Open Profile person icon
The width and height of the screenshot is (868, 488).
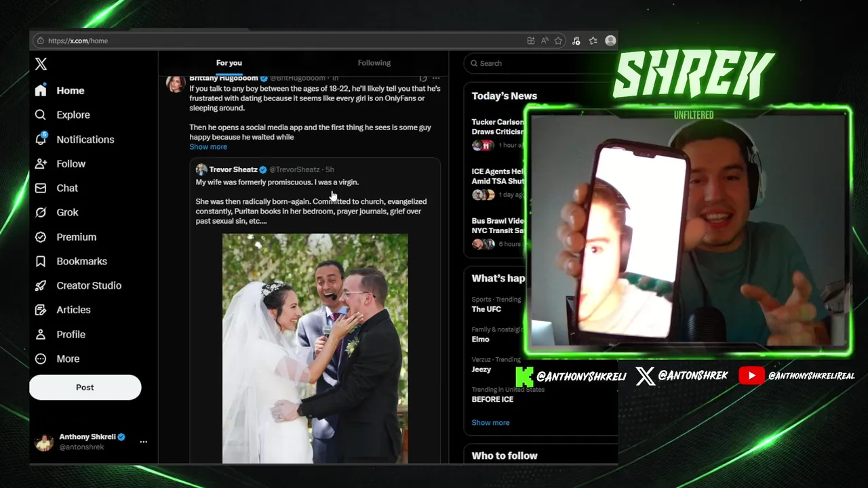click(41, 334)
